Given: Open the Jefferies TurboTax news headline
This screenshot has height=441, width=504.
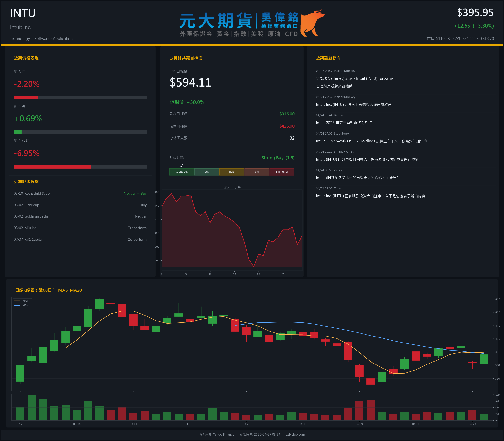Looking at the screenshot, I should [x=355, y=82].
